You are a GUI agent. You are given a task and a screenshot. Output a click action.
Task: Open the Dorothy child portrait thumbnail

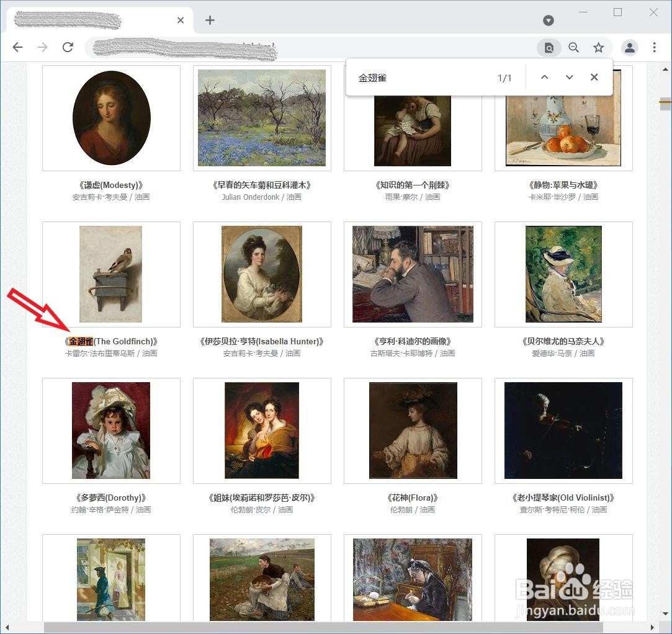(x=112, y=431)
